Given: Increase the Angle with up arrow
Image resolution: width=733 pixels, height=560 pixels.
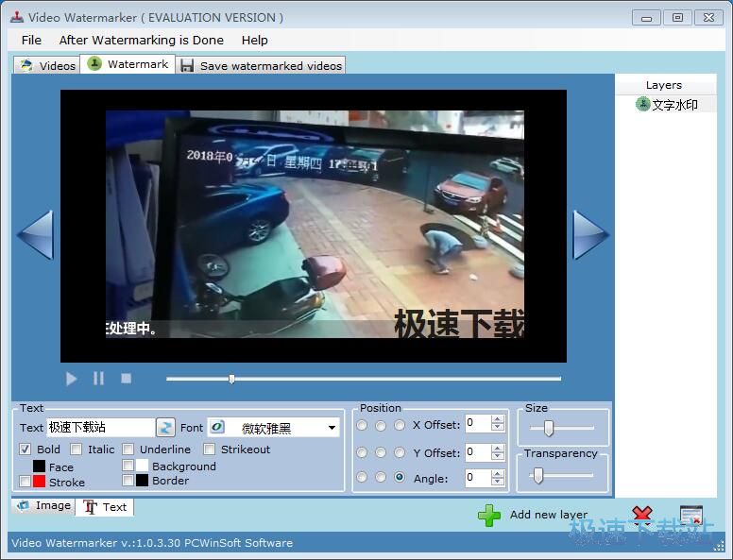Looking at the screenshot, I should [x=498, y=473].
